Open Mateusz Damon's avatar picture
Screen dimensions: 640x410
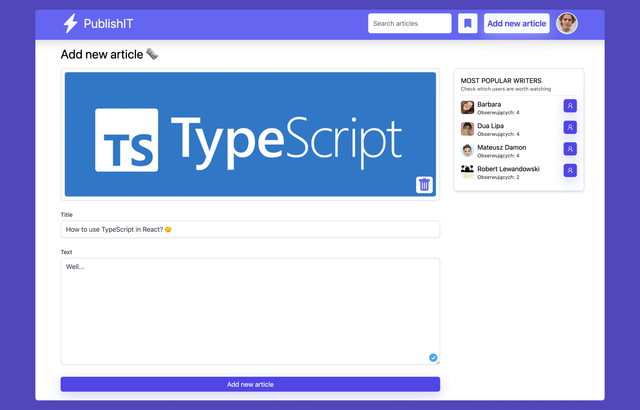click(x=467, y=151)
